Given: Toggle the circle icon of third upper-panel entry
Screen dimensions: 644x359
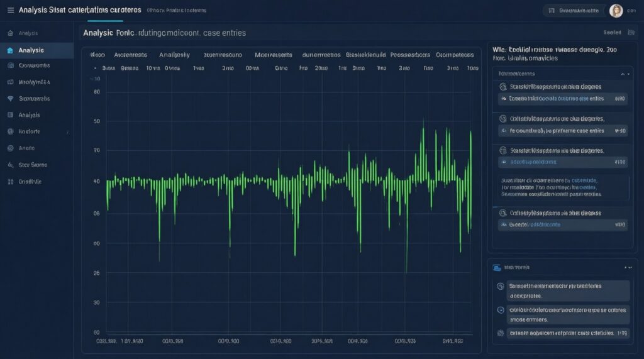Looking at the screenshot, I should coord(502,151).
